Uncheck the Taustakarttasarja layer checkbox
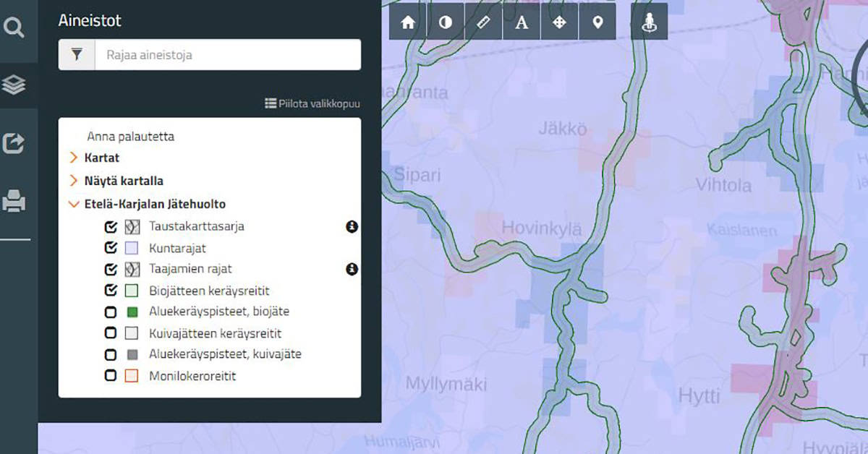Screen dimensions: 868x454 (111, 226)
